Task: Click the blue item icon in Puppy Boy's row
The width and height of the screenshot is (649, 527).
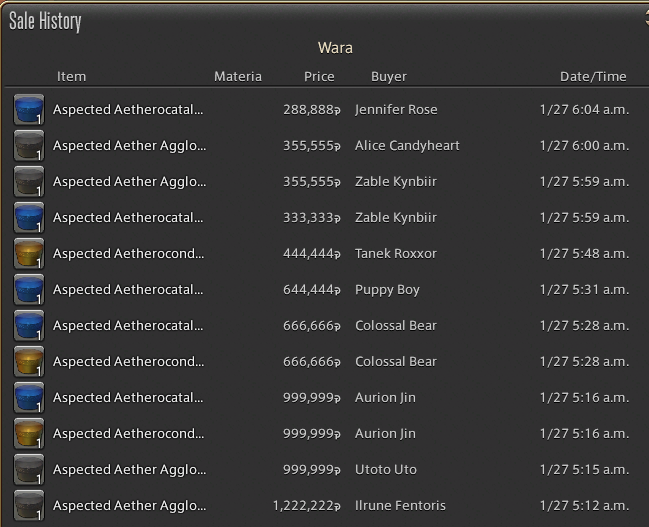Action: pos(29,290)
